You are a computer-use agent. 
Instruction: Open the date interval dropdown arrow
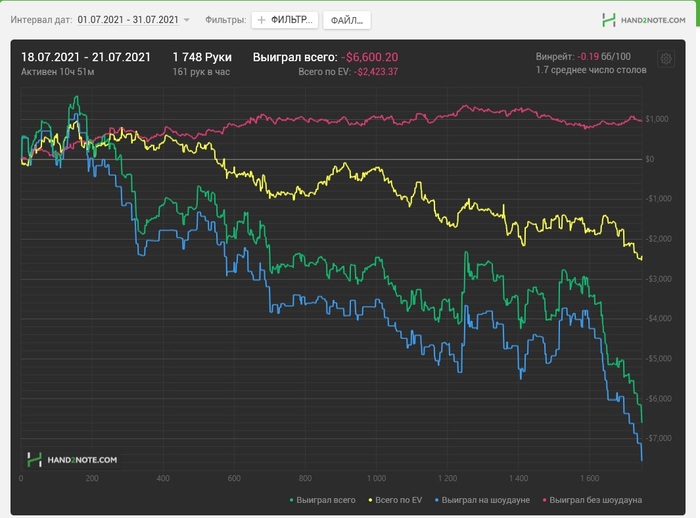click(x=187, y=20)
